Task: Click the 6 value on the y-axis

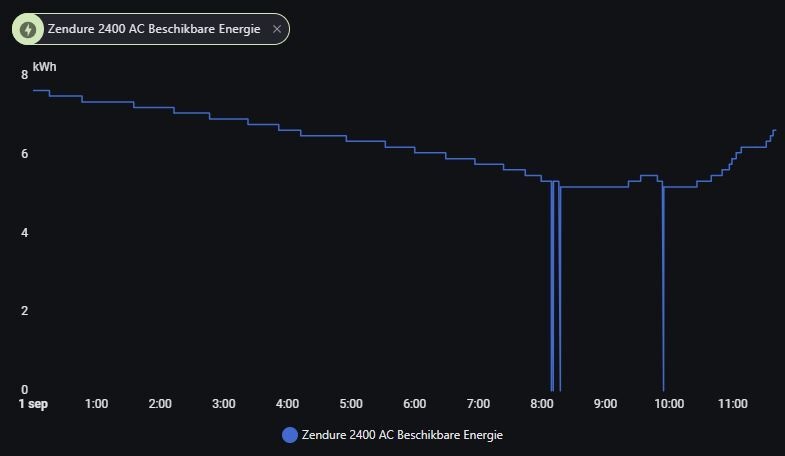Action: point(25,154)
